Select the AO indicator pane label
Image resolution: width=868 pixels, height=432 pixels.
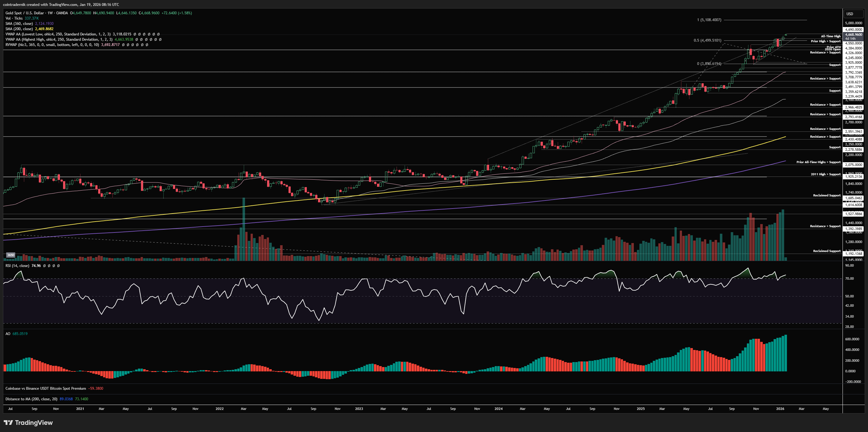pyautogui.click(x=8, y=333)
